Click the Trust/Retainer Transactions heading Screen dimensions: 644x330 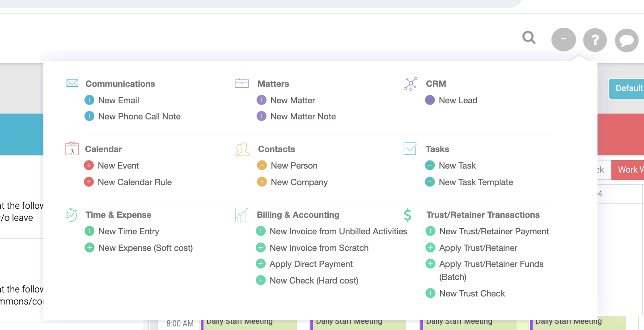(483, 215)
